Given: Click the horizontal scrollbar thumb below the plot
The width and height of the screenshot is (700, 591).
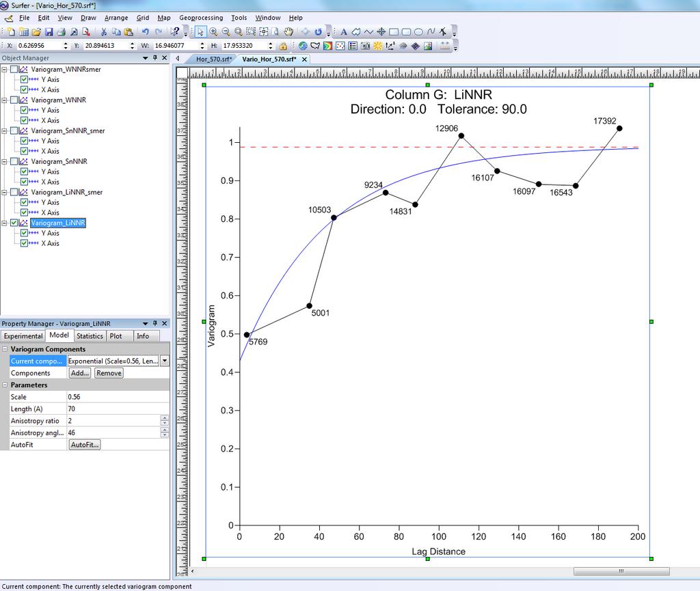Looking at the screenshot, I should tap(621, 571).
